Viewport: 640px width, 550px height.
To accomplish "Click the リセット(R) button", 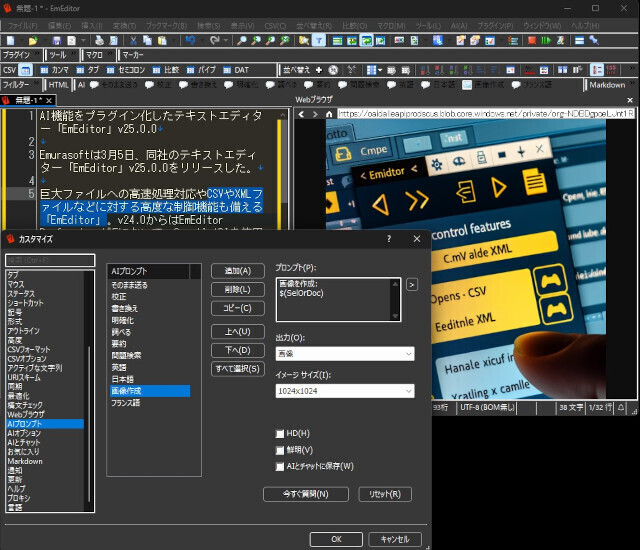I will tap(385, 494).
